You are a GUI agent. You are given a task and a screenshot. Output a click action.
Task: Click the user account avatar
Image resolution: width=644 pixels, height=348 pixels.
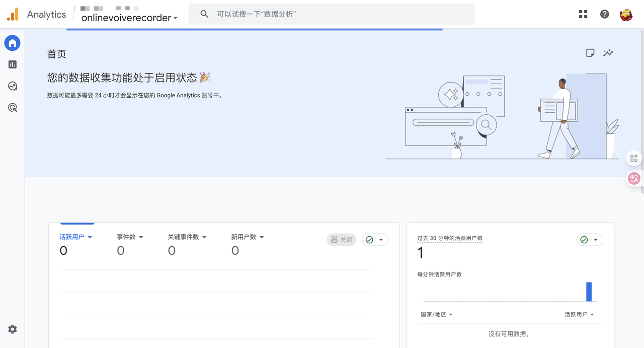pyautogui.click(x=626, y=15)
